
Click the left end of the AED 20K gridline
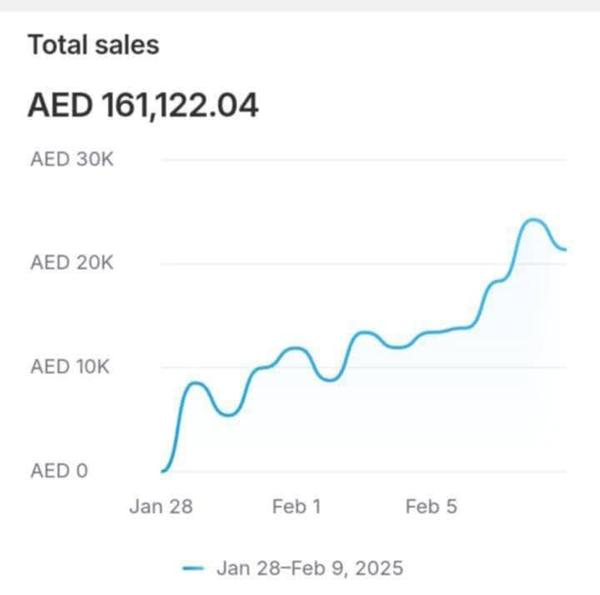pyautogui.click(x=164, y=264)
